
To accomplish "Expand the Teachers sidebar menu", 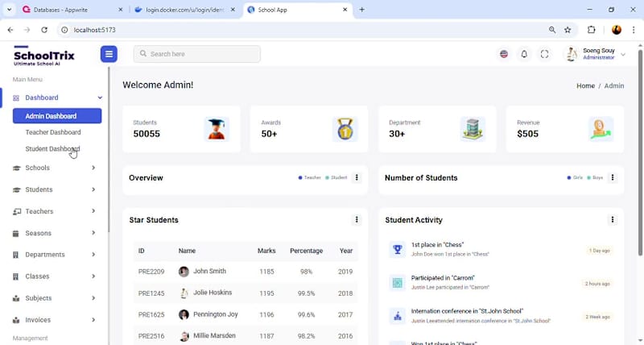I will coord(93,211).
